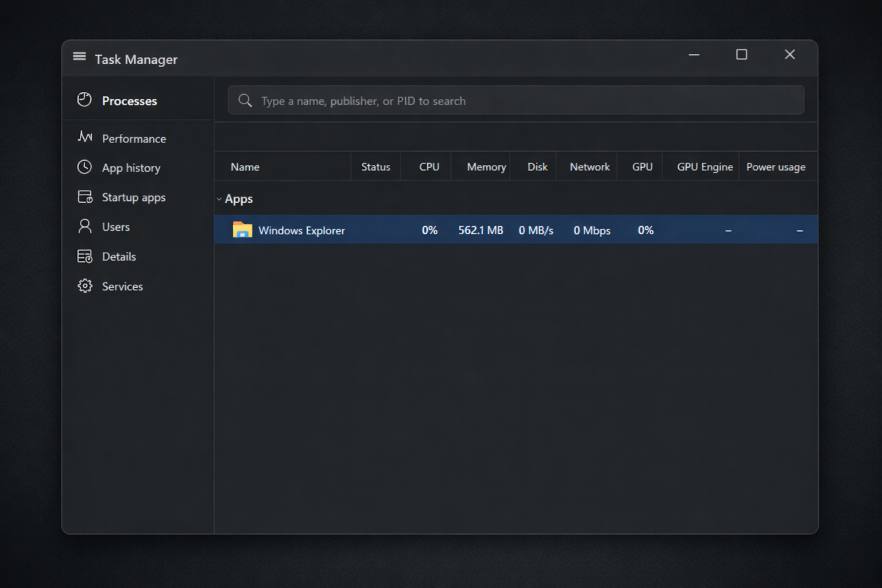Image resolution: width=882 pixels, height=588 pixels.
Task: Sort by the Name column header
Action: [x=283, y=167]
